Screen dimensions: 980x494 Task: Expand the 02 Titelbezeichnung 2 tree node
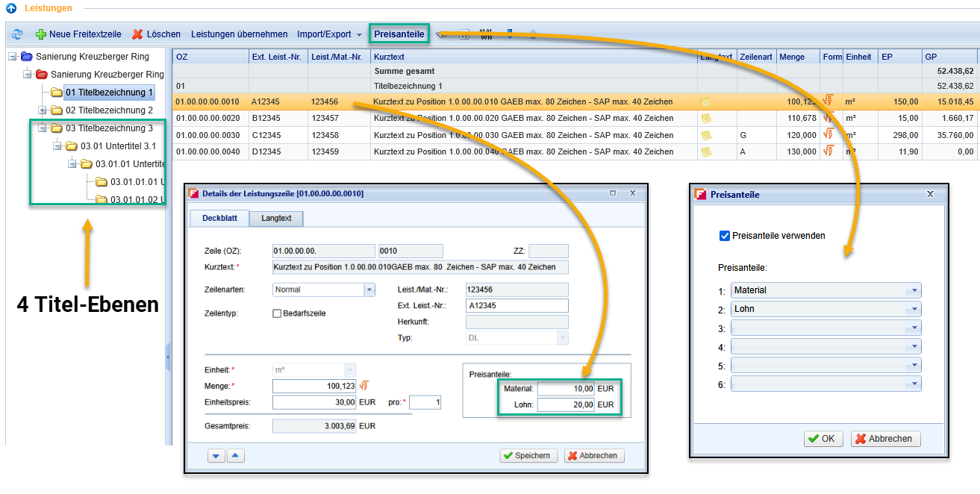tap(43, 110)
